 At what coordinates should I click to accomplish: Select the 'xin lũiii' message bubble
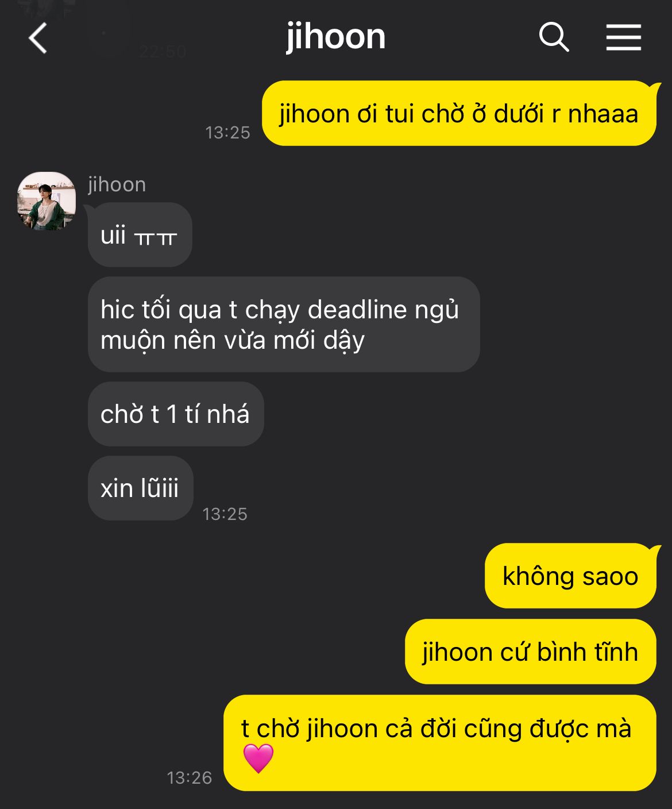(140, 488)
